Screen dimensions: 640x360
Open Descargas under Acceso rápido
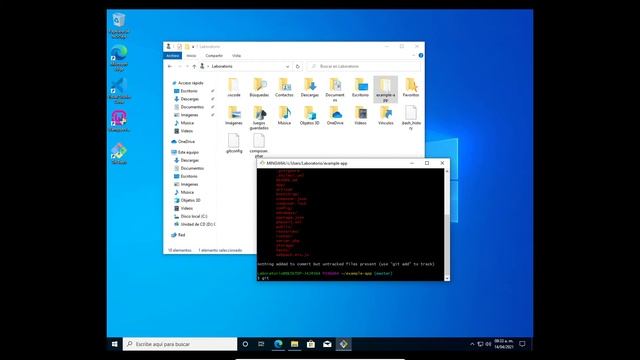click(189, 99)
